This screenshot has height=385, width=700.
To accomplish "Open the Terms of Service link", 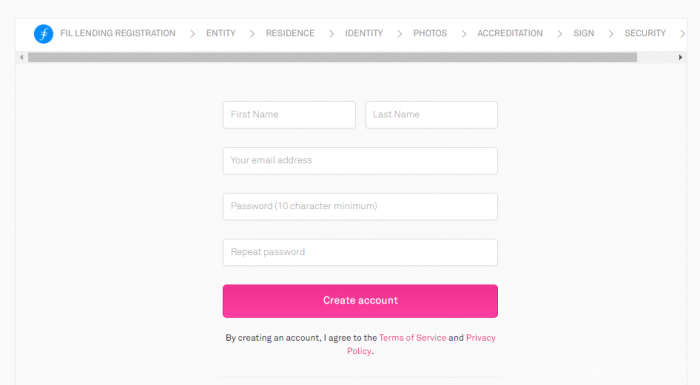I will [412, 338].
